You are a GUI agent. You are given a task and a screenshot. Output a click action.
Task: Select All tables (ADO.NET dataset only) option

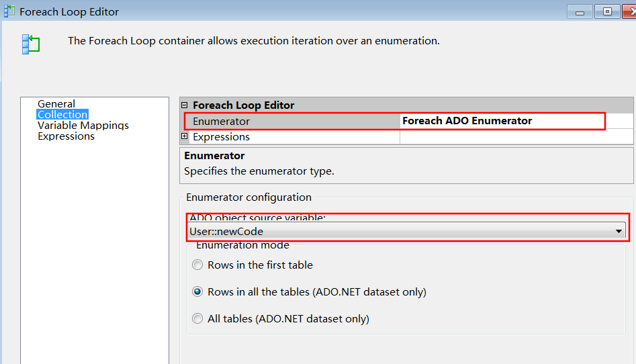(197, 318)
